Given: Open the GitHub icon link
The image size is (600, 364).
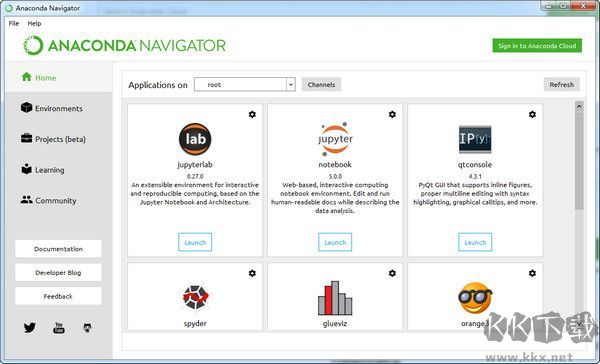Looking at the screenshot, I should point(87,328).
